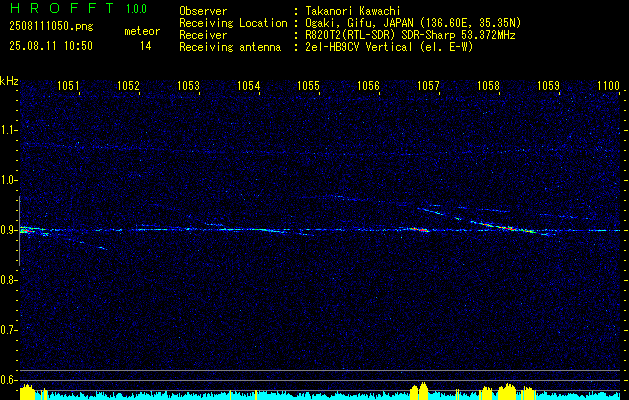Viewport: 629px width, 400px height.
Task: Click the 0.8 kHz frequency axis label
Action: (9, 280)
